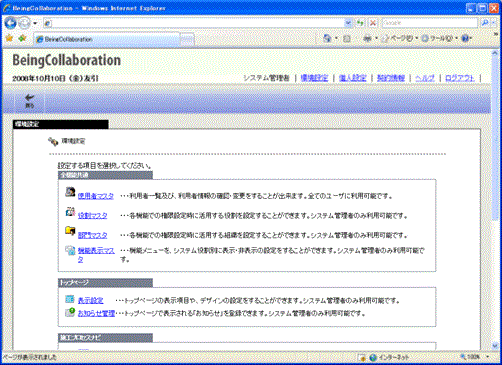Screen dimensions: 502x365
Task: Open the 環境設定 header link
Action: 314,78
